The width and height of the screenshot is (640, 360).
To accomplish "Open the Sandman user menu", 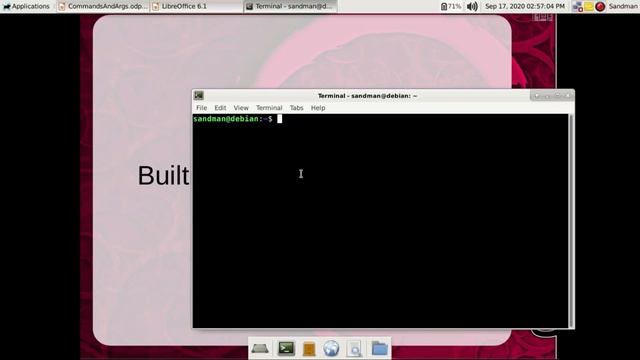I will tap(623, 6).
